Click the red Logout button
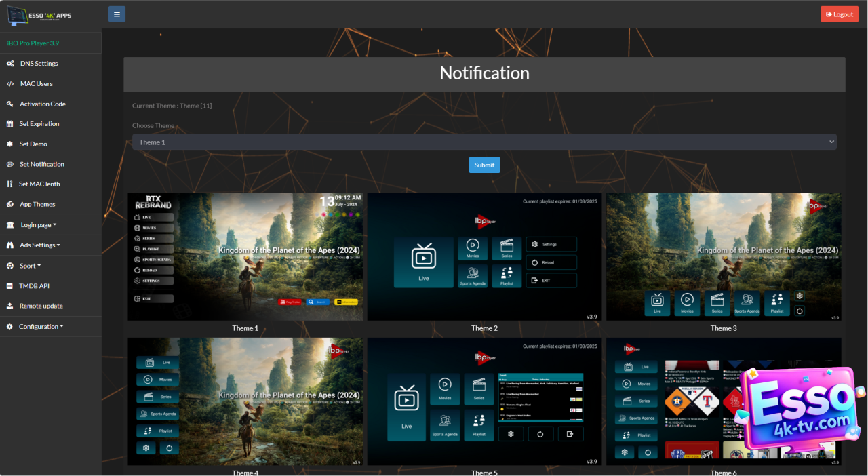This screenshot has height=476, width=868. [839, 14]
